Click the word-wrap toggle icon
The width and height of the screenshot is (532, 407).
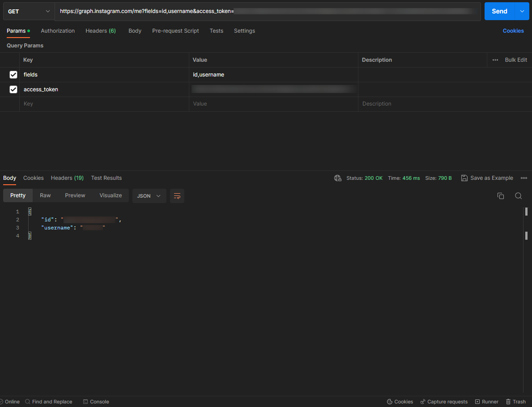pyautogui.click(x=177, y=196)
